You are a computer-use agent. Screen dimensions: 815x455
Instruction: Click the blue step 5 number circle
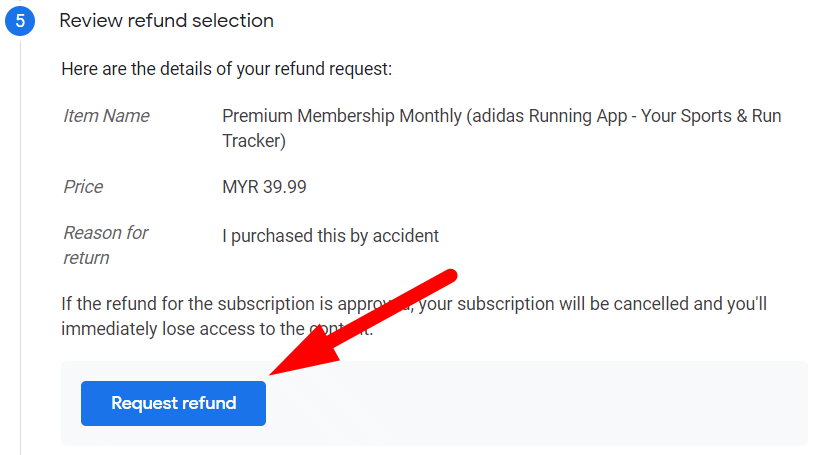20,21
